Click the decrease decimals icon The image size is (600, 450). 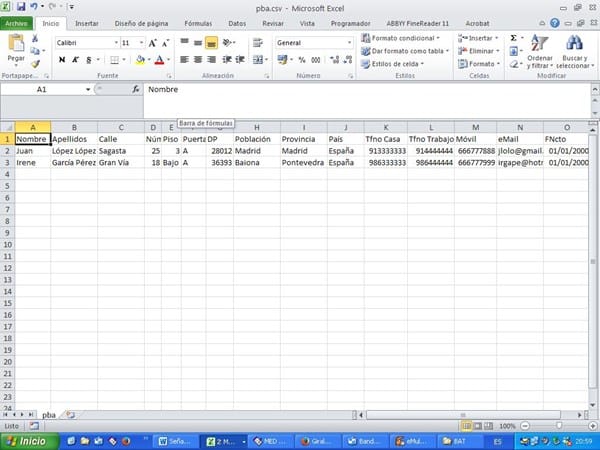(x=347, y=60)
